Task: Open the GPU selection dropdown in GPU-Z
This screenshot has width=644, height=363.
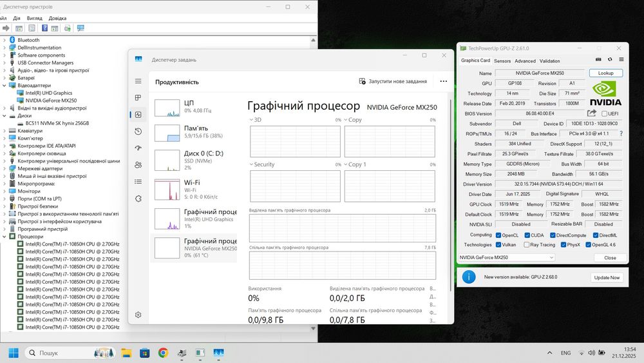Action: click(506, 257)
